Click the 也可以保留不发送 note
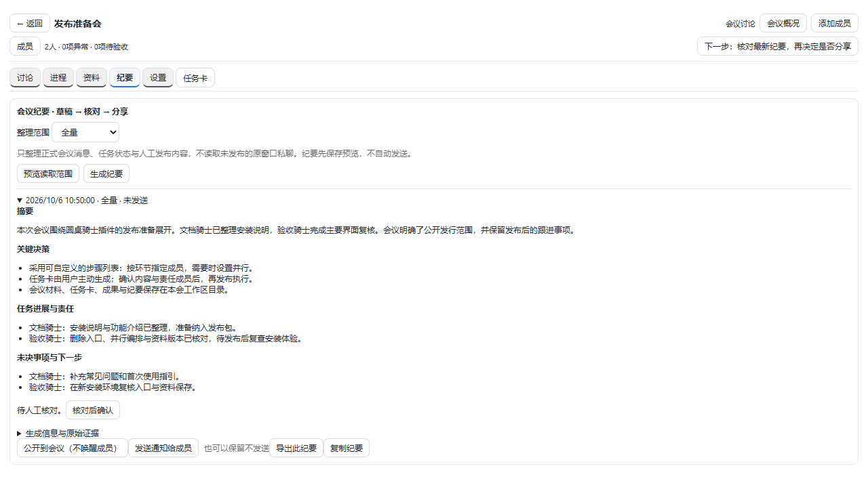This screenshot has height=481, width=868. [x=237, y=448]
